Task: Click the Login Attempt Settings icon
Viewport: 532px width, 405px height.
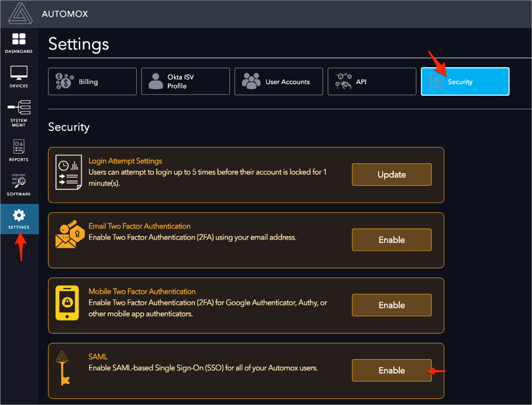Action: [68, 172]
